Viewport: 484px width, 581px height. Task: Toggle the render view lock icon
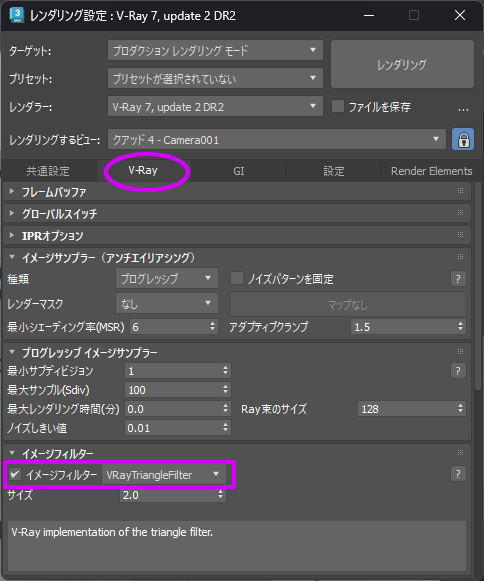pyautogui.click(x=463, y=139)
